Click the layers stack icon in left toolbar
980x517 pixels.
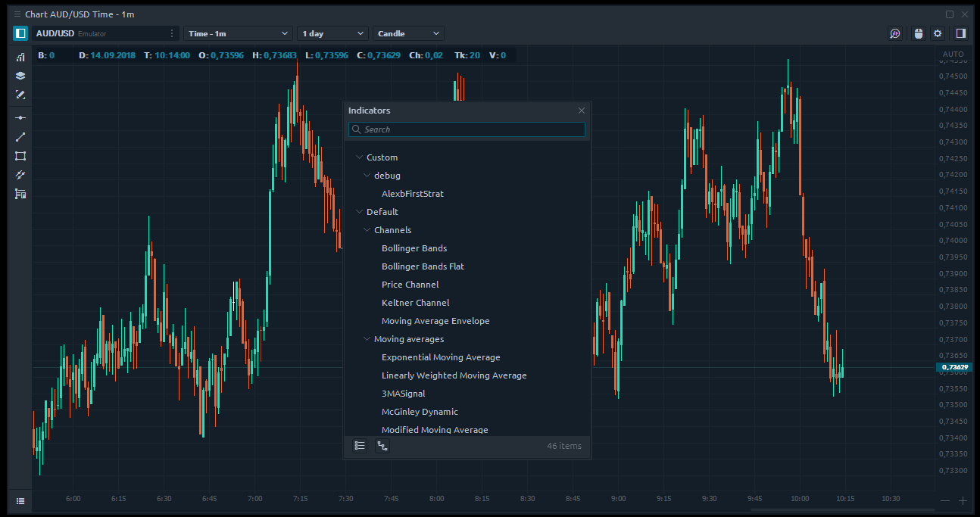click(20, 76)
